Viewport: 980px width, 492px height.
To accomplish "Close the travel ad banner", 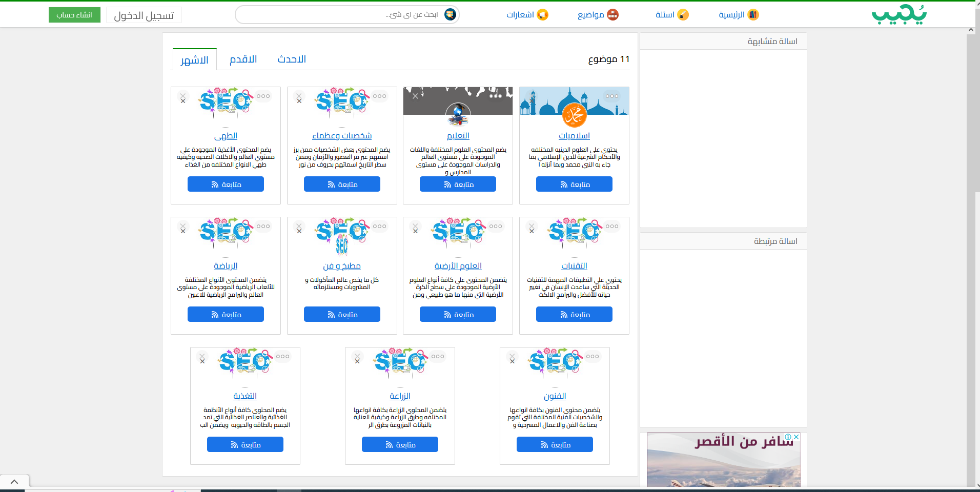I will (x=796, y=437).
